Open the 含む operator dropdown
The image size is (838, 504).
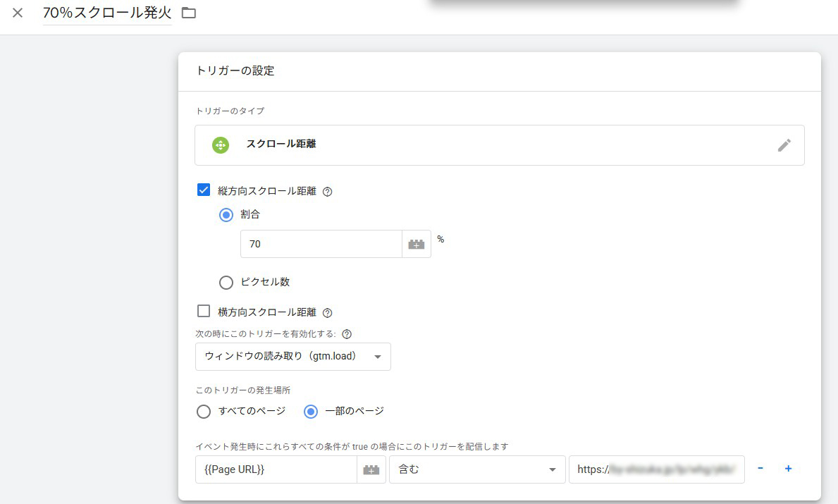pos(477,469)
